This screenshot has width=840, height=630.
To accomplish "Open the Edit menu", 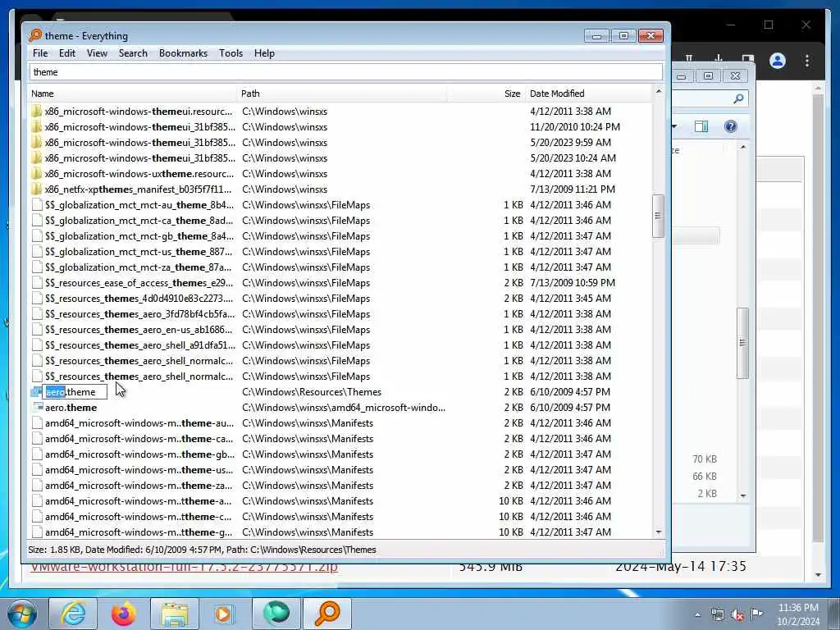I will (x=67, y=53).
